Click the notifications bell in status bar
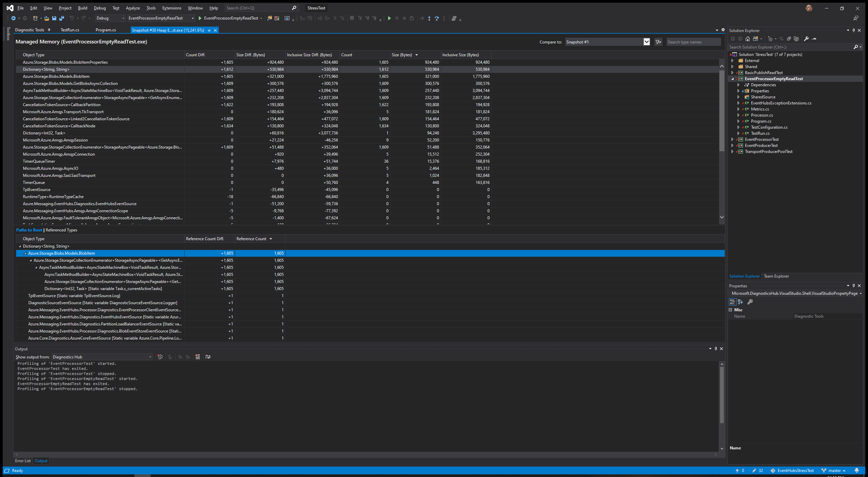Screen dimensions: 868x477 (x=857, y=470)
